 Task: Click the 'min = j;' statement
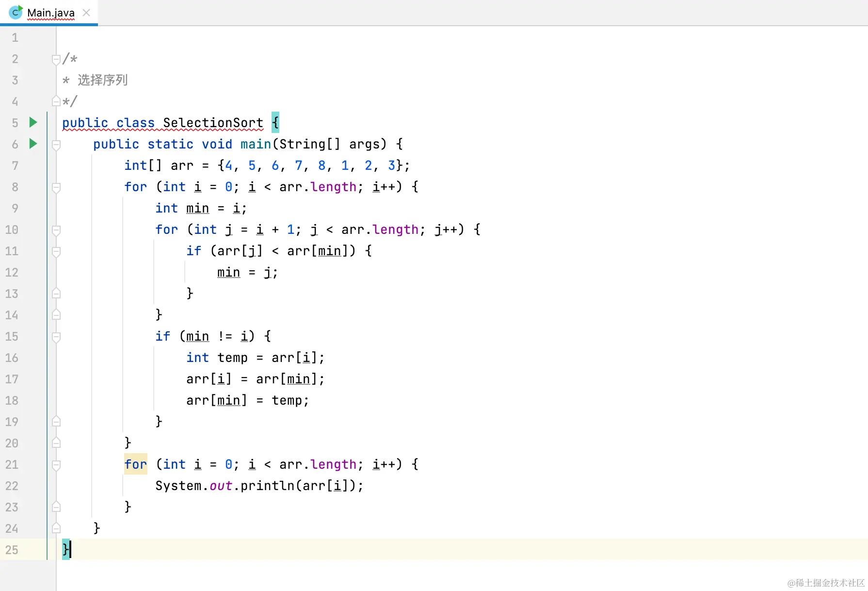pos(248,272)
